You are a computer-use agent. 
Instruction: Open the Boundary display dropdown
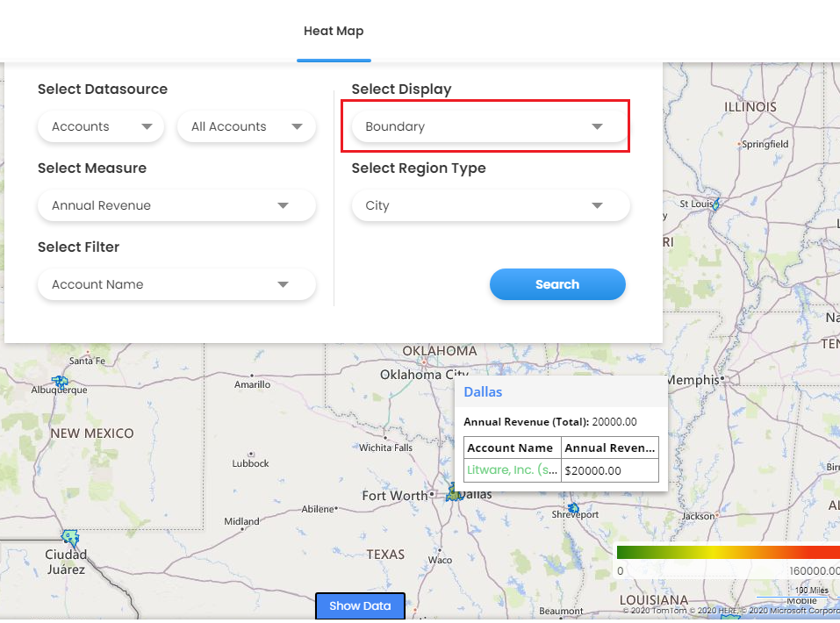click(x=490, y=126)
